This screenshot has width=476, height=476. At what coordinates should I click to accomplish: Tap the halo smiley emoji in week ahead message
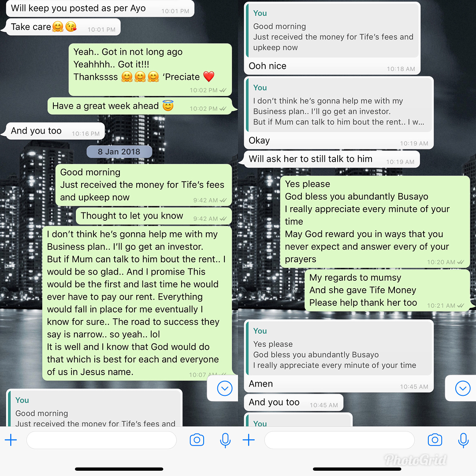coord(168,106)
